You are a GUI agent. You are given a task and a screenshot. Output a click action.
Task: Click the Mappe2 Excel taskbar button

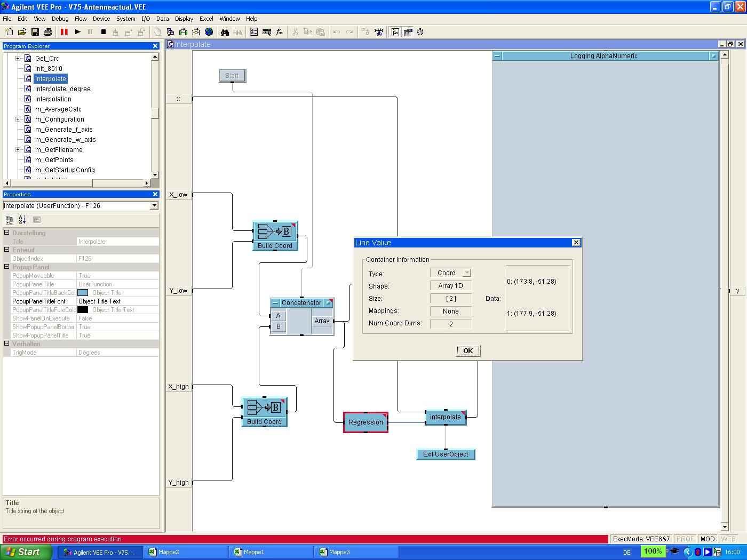pyautogui.click(x=185, y=552)
